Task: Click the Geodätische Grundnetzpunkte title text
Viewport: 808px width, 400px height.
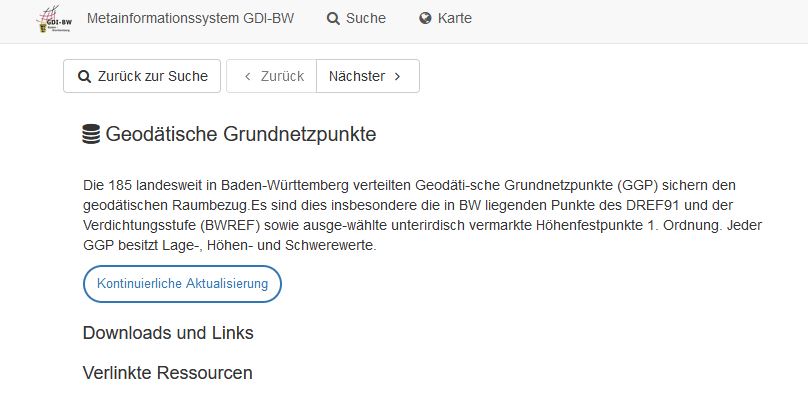Action: click(241, 134)
